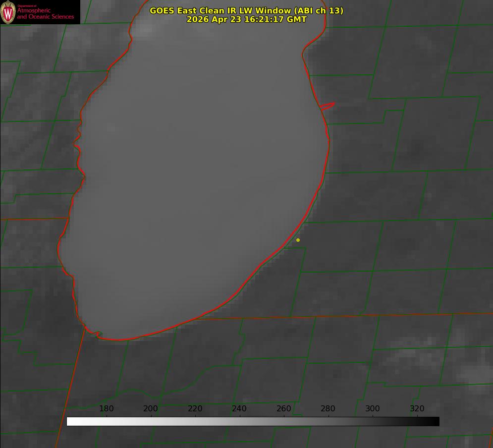Select the 200 tick label on the colorbar
Viewport: 493px width, 448px height.
[151, 408]
